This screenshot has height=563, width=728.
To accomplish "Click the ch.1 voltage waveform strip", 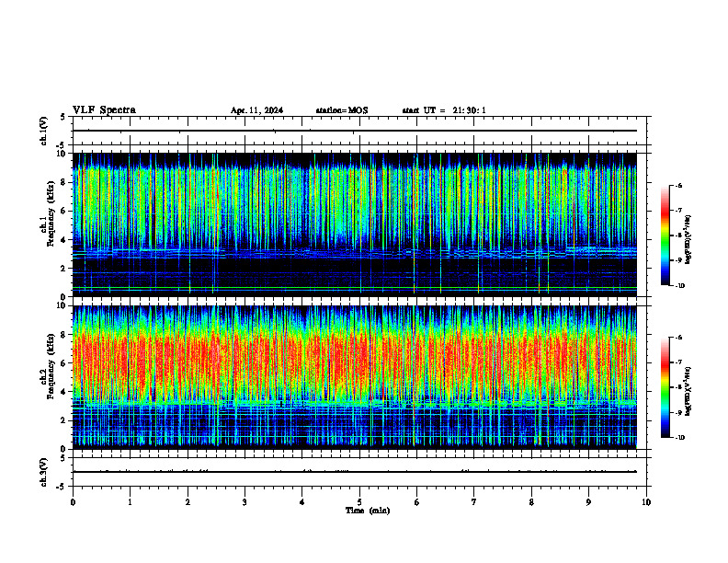I will (x=359, y=131).
